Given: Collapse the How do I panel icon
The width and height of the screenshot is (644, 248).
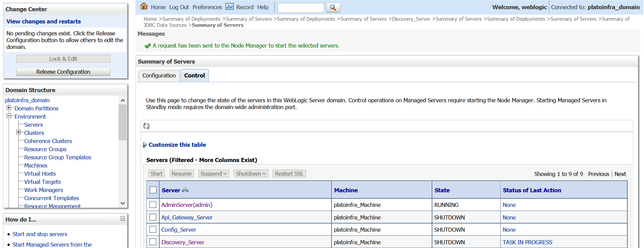Looking at the screenshot, I should [x=123, y=219].
